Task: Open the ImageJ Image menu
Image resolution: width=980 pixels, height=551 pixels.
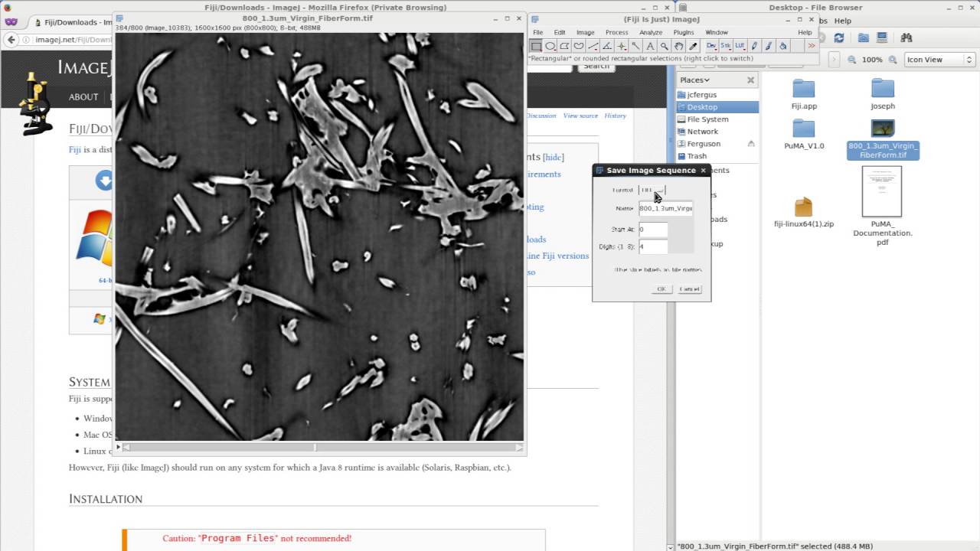Action: click(585, 32)
